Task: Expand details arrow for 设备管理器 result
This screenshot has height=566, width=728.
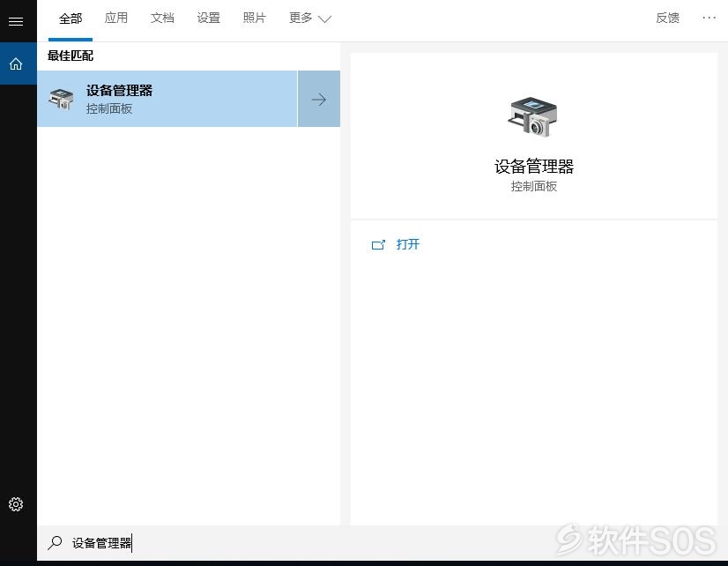Action: (x=319, y=99)
